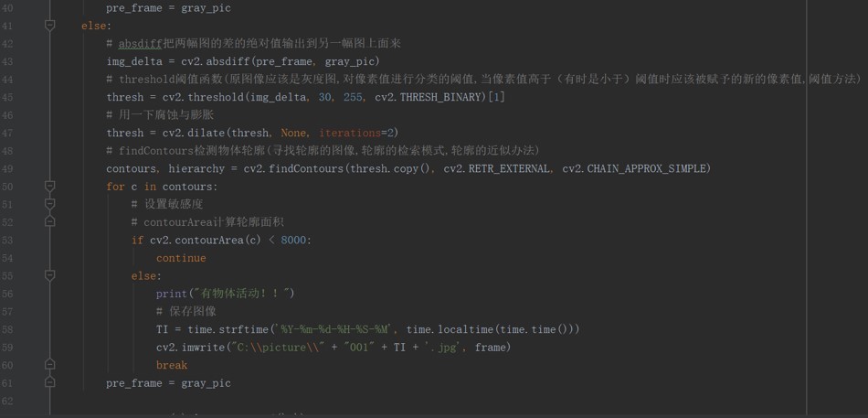Click the iterations parameter in dilate call
The width and height of the screenshot is (868, 418).
[x=350, y=133]
